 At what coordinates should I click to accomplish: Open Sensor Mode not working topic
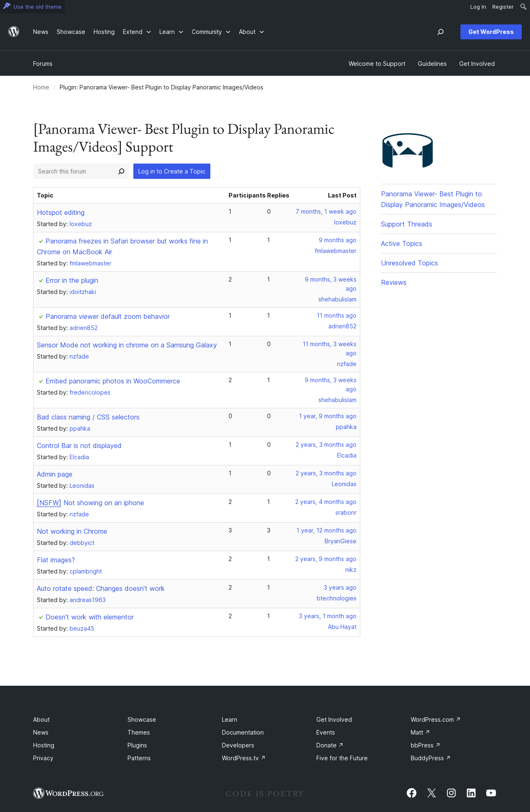(127, 345)
